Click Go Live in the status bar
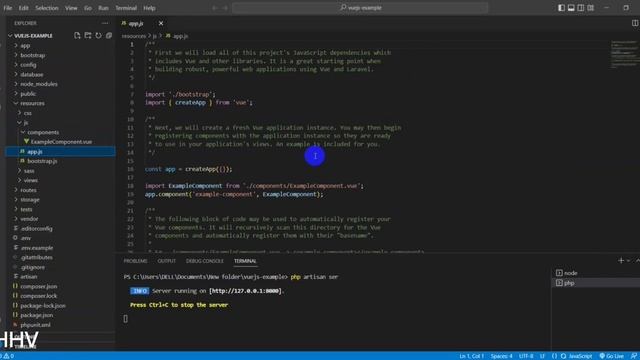 pos(611,356)
